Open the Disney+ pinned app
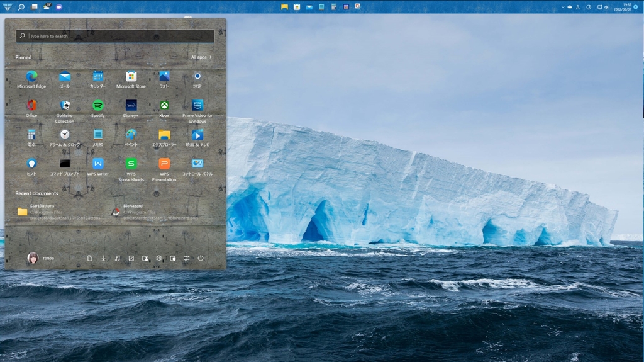This screenshot has width=644, height=362. click(131, 106)
